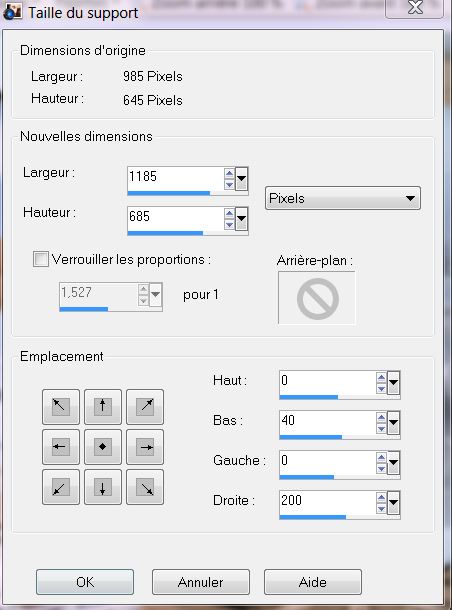
Task: Enable Verrouiller les proportions checkbox
Action: point(41,259)
